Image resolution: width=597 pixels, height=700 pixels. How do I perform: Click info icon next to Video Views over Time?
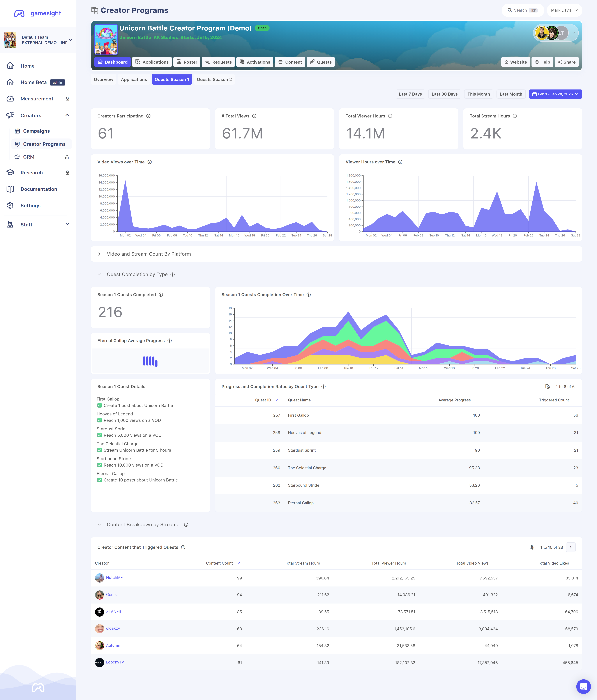pos(149,162)
